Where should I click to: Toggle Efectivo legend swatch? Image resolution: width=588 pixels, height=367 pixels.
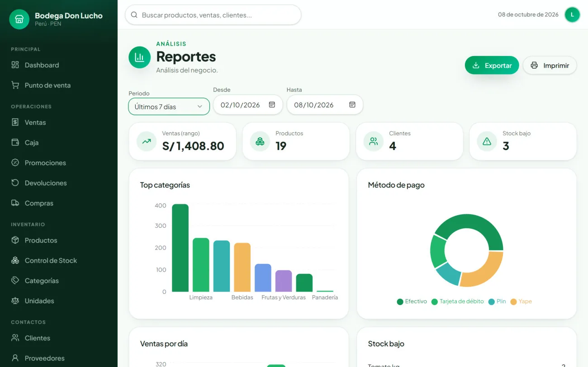pyautogui.click(x=400, y=301)
